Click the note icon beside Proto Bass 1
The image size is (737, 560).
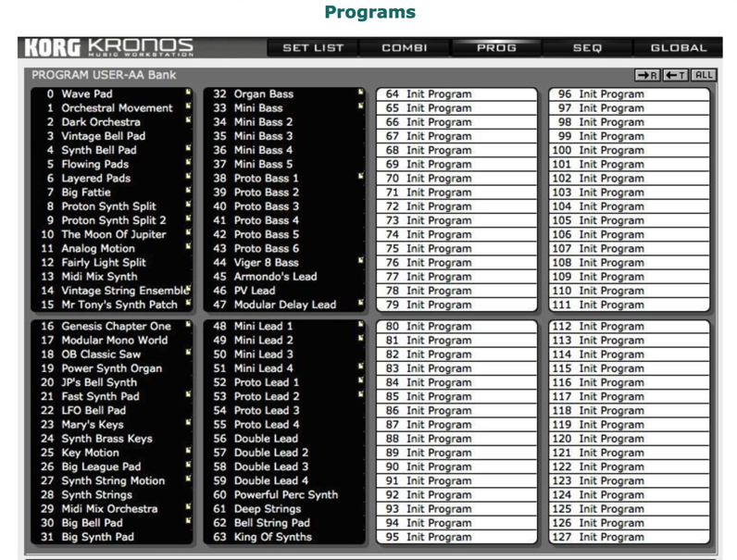361,177
